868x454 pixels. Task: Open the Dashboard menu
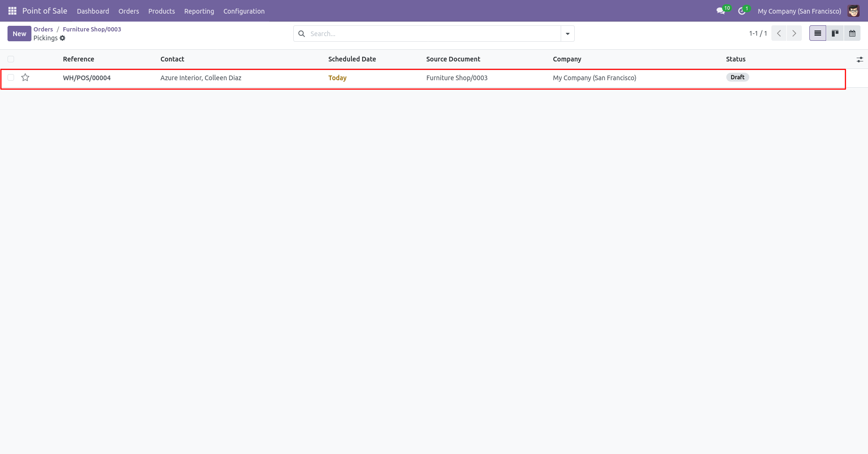tap(93, 11)
